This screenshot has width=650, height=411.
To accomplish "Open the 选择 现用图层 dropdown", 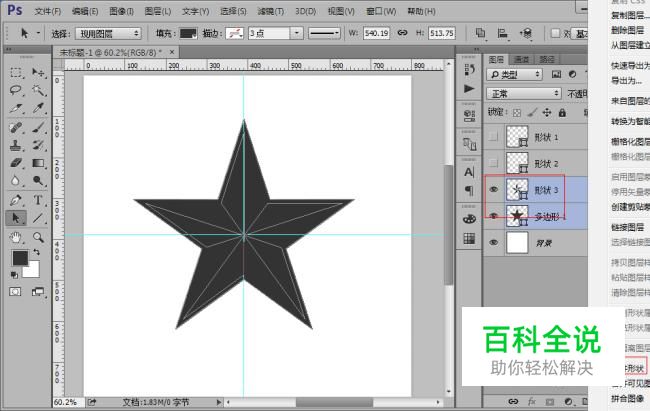I will (x=108, y=34).
